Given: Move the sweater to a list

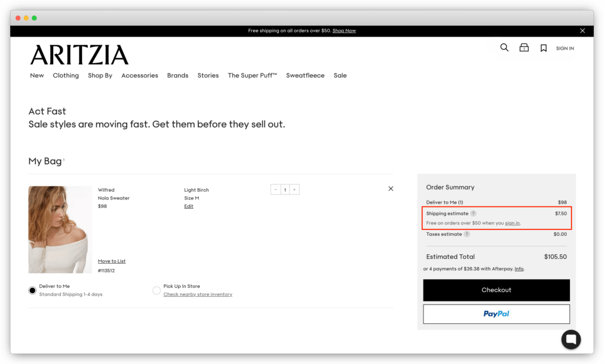Looking at the screenshot, I should coord(111,261).
